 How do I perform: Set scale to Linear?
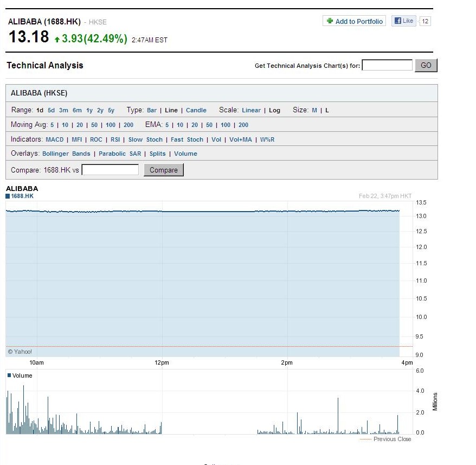(x=252, y=110)
